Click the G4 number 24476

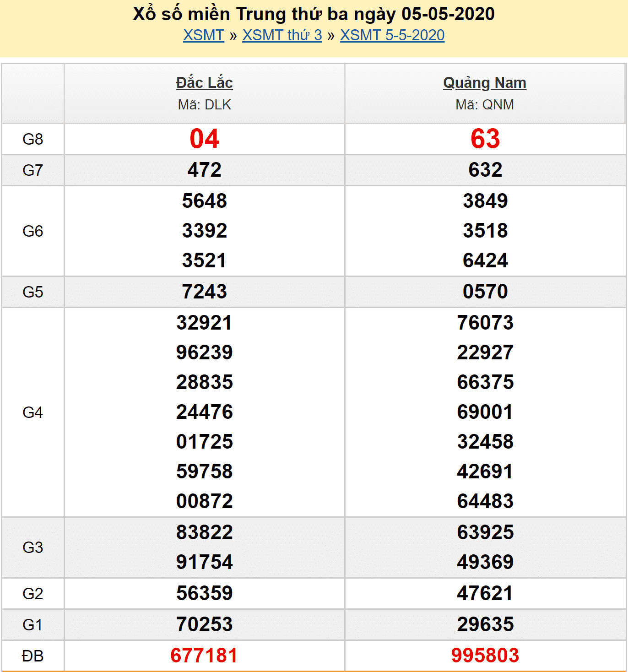[205, 412]
